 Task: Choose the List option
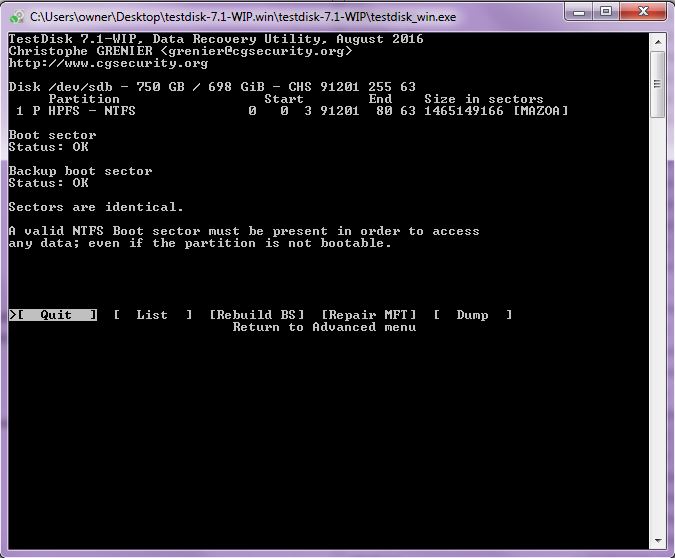[152, 315]
